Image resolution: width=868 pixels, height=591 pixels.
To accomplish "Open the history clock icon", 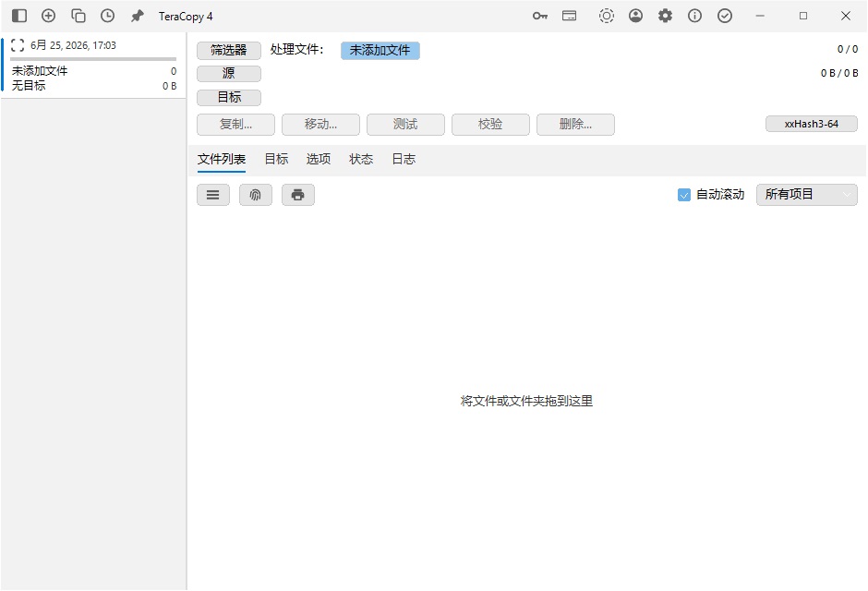I will pos(107,16).
